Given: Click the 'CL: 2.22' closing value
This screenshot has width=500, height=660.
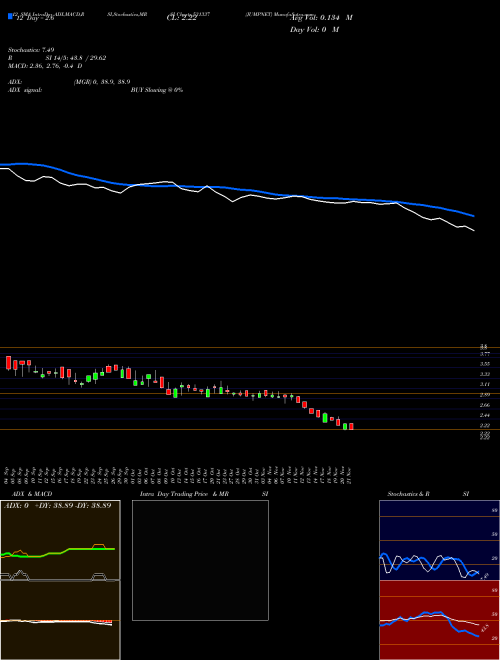Looking at the screenshot, I should [x=182, y=18].
